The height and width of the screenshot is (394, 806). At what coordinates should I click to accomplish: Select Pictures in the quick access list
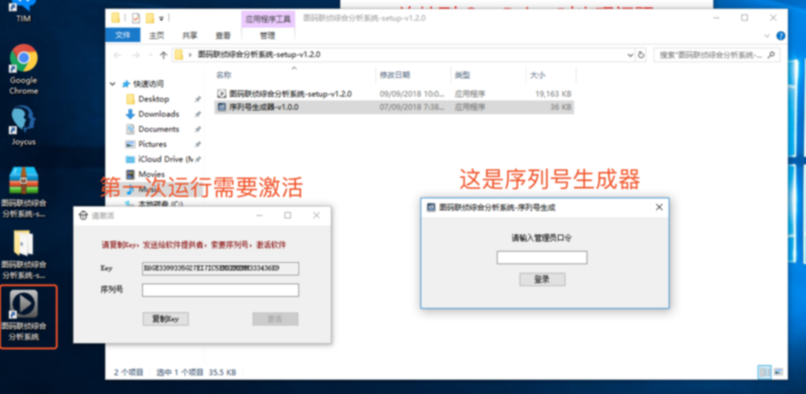coord(152,144)
